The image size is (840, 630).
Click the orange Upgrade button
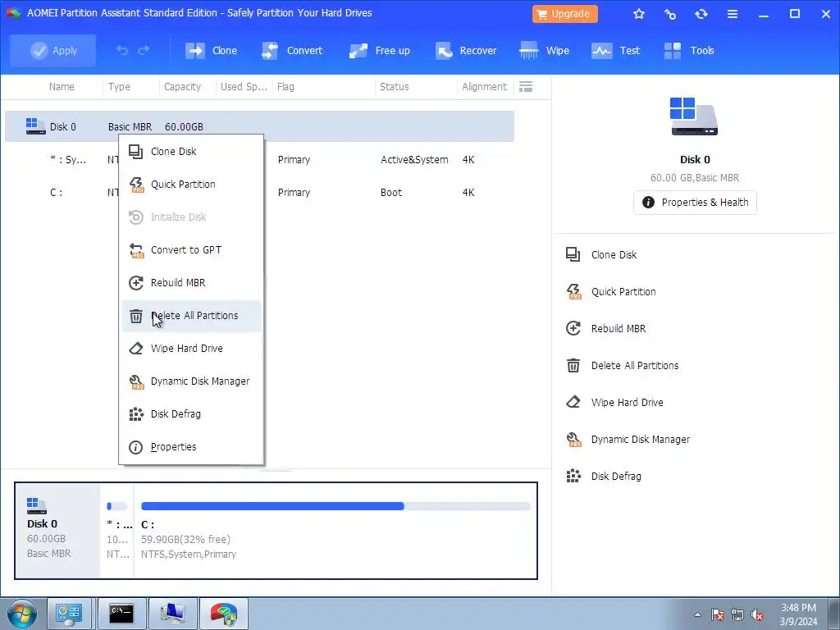pos(564,14)
